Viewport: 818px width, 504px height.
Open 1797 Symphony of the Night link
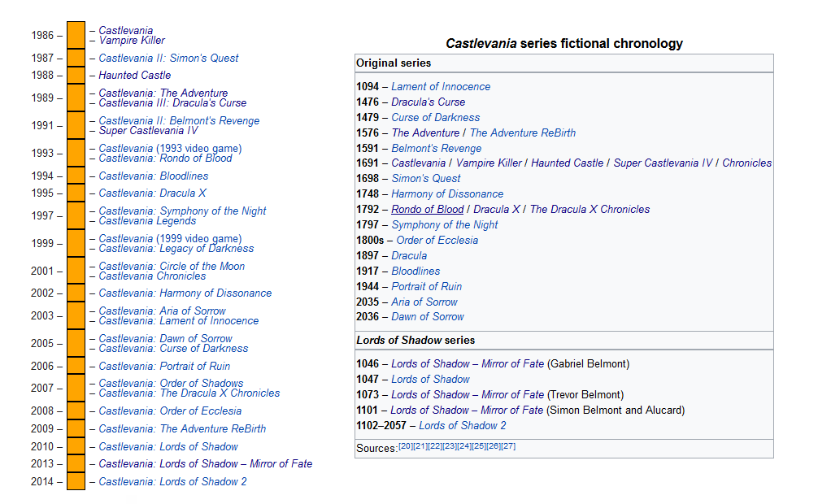click(445, 225)
